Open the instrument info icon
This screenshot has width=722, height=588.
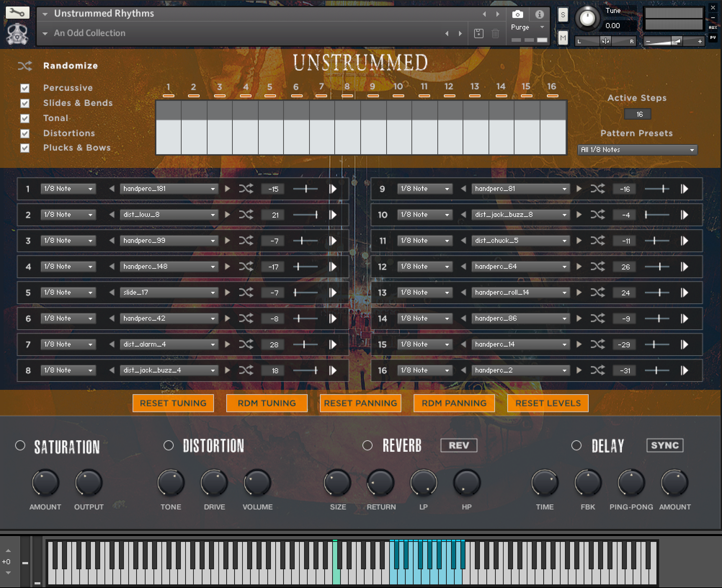point(539,14)
